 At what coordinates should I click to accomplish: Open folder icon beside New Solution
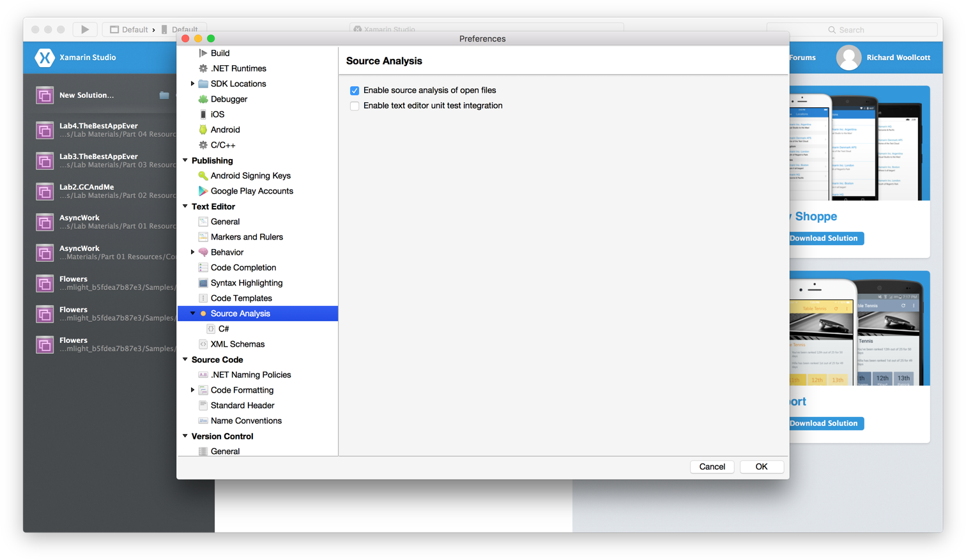pyautogui.click(x=164, y=95)
